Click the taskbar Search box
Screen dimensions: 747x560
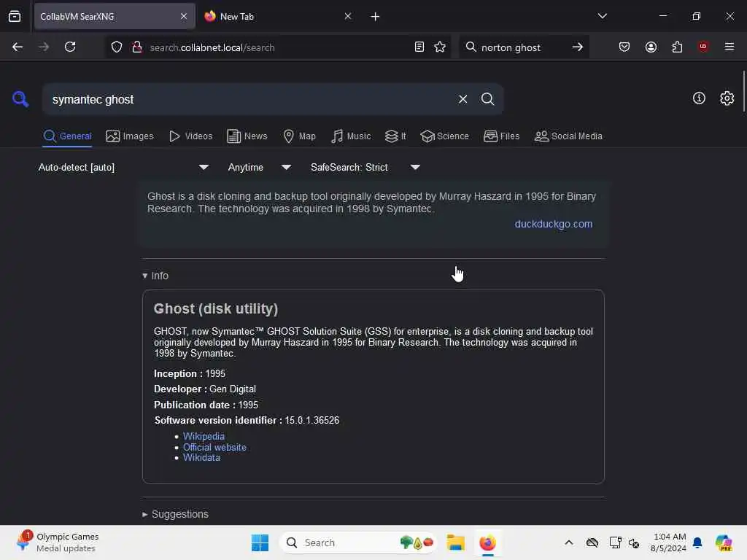[x=358, y=542]
